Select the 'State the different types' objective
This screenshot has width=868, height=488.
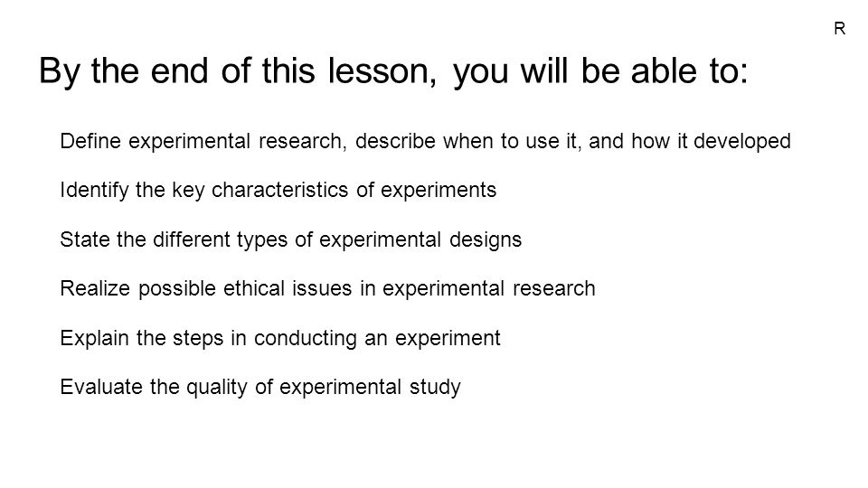(x=290, y=240)
